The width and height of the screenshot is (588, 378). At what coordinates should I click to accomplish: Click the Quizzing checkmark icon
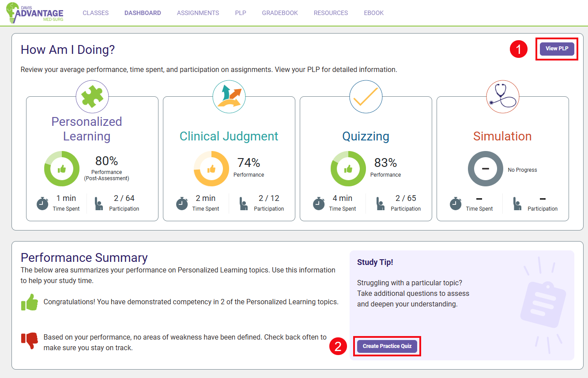coord(366,97)
